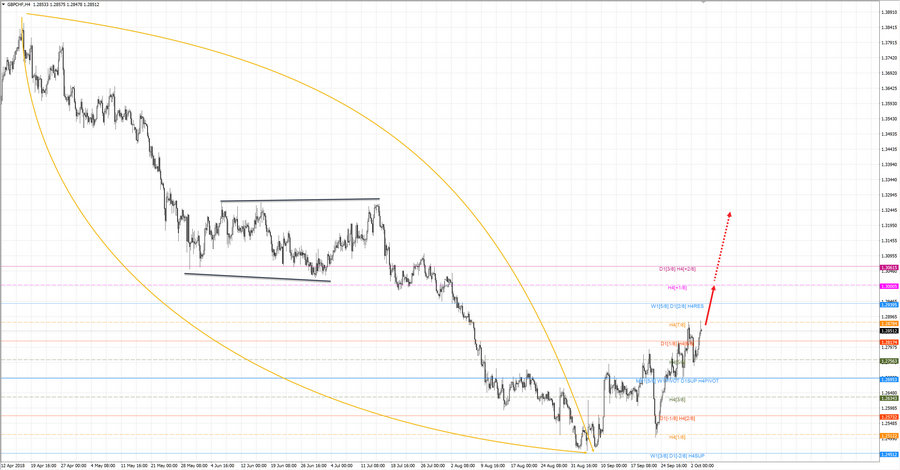Select the '9 Aug 16:00' time label
Image resolution: width=900 pixels, height=470 pixels.
tap(493, 466)
